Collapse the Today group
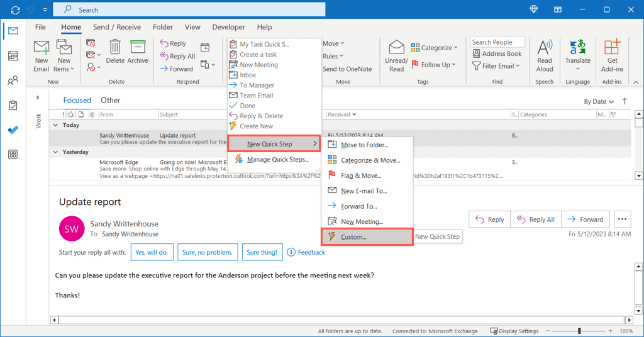This screenshot has width=644, height=337. coord(55,125)
